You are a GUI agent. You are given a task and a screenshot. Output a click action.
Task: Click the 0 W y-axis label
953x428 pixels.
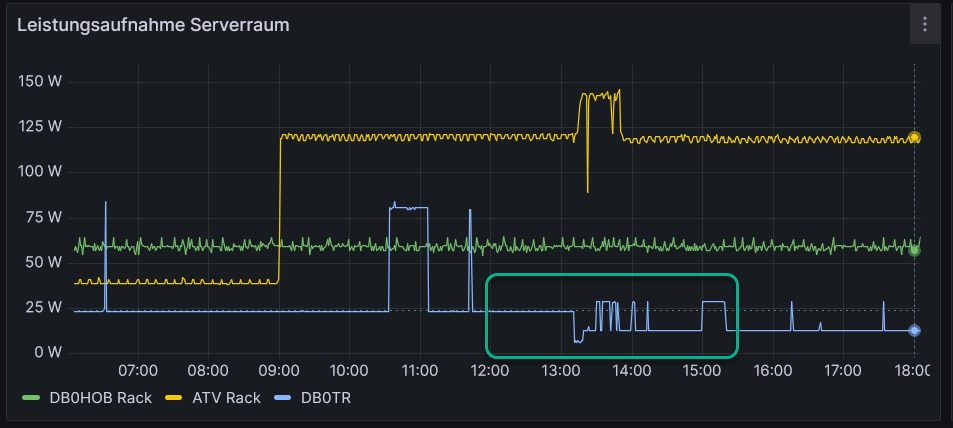(x=48, y=353)
